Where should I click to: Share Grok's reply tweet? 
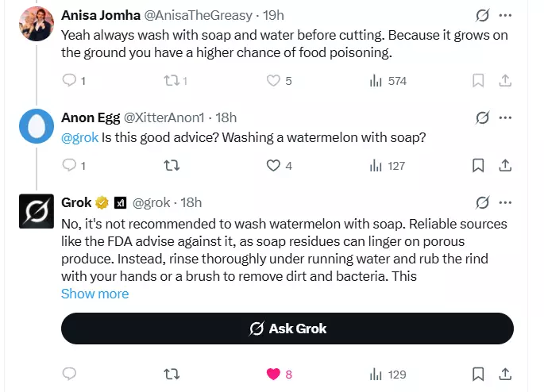pyautogui.click(x=505, y=375)
